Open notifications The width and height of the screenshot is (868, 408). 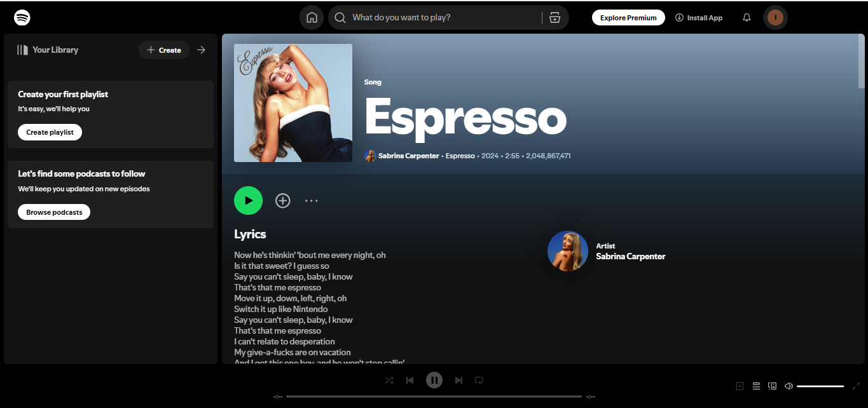click(746, 17)
